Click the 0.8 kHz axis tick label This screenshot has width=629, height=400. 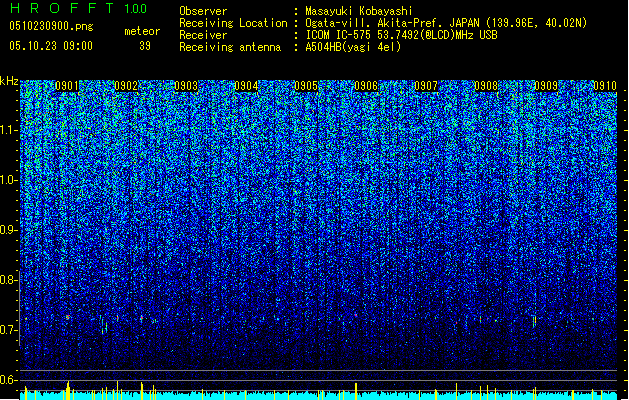coord(8,280)
